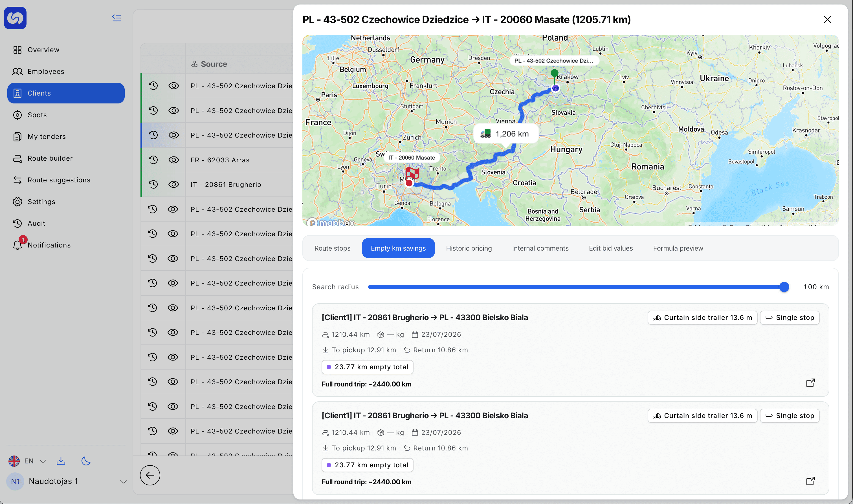Click eye icon on first Czechowice row
Screen dimensions: 853x504
174,86
